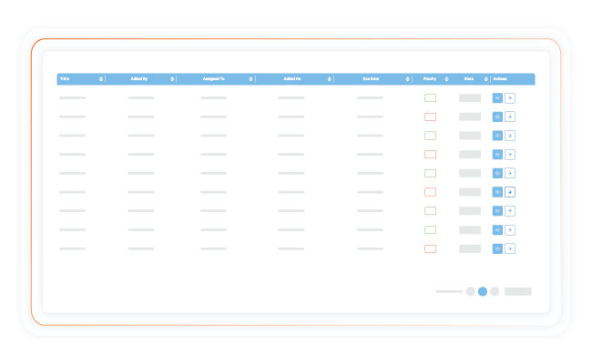Click the arrow icon in second row
592x364 pixels.
[510, 116]
